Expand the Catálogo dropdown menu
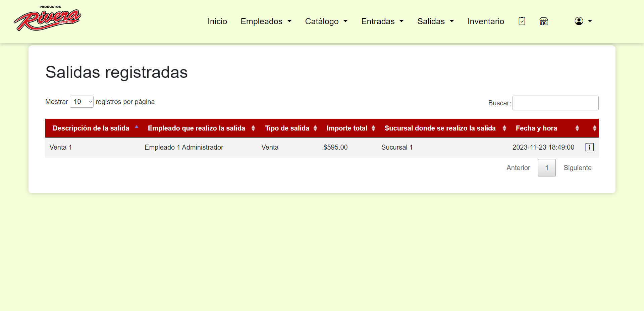Viewport: 644px width, 311px height. [x=326, y=21]
